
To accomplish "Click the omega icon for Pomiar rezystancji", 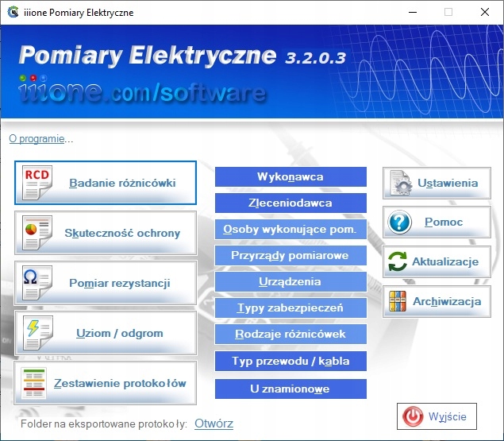I will click(x=36, y=283).
